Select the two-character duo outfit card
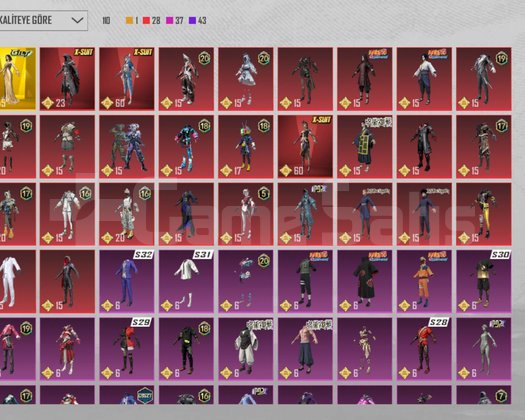The height and width of the screenshot is (420, 525). [x=127, y=146]
